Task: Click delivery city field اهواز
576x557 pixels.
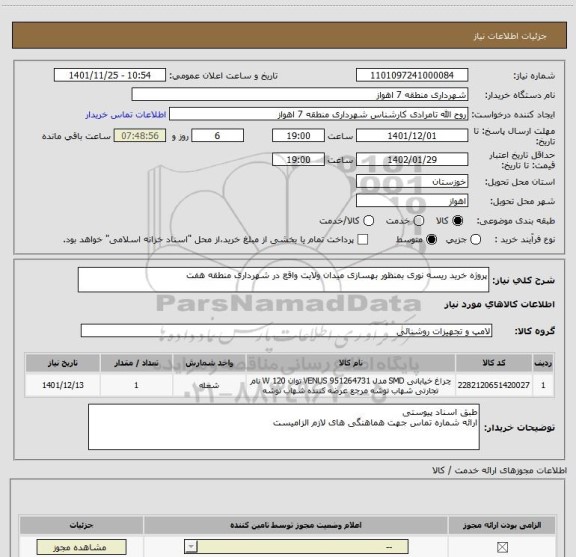Action: pos(412,201)
